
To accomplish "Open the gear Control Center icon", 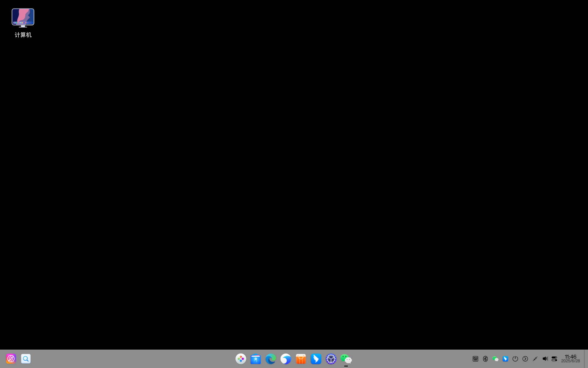I will [x=331, y=359].
